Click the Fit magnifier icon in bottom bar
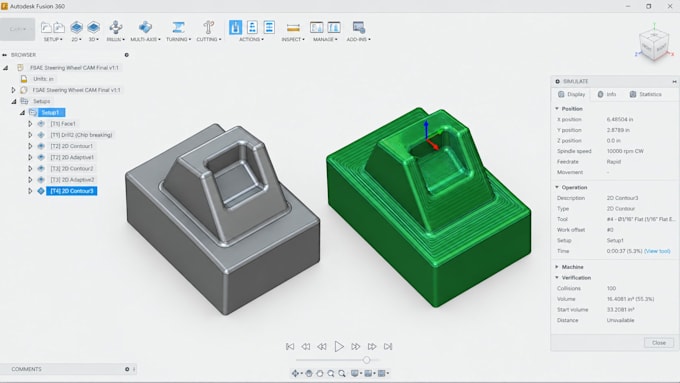 coord(342,373)
